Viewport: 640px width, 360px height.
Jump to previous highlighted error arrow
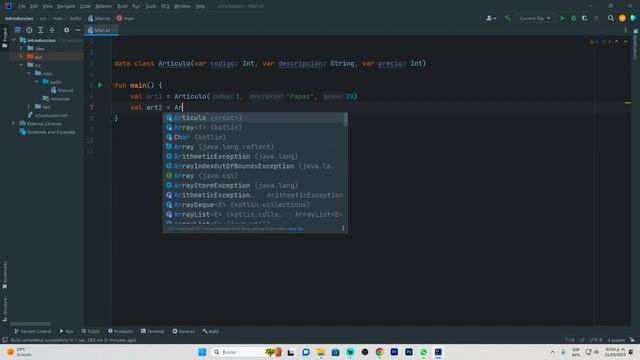click(617, 42)
